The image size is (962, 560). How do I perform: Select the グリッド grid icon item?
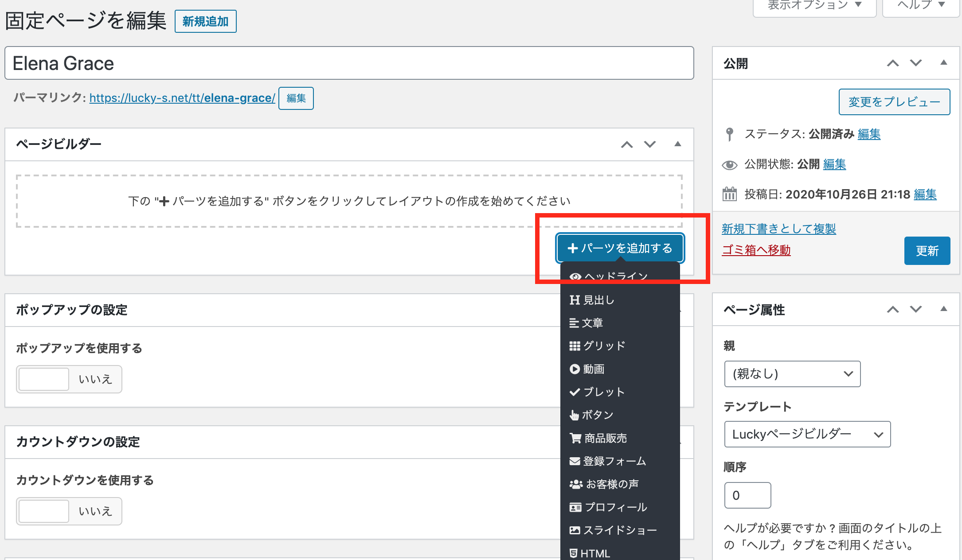[x=575, y=346]
